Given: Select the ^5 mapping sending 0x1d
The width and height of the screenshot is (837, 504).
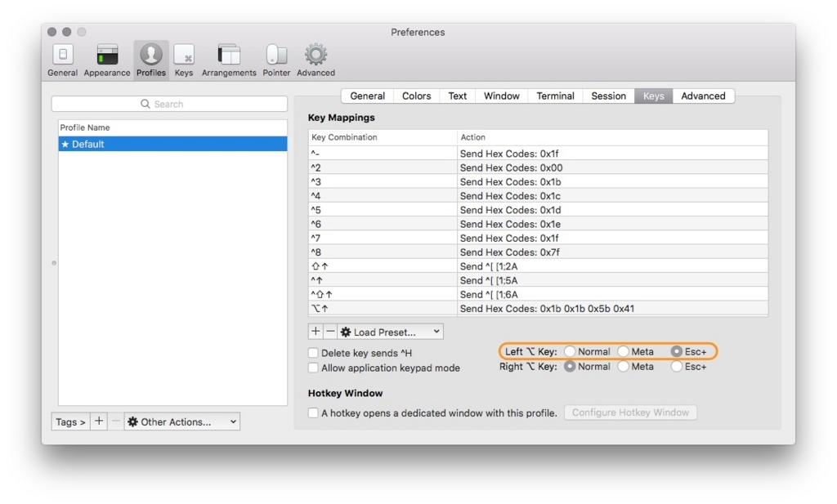Looking at the screenshot, I should pyautogui.click(x=538, y=210).
